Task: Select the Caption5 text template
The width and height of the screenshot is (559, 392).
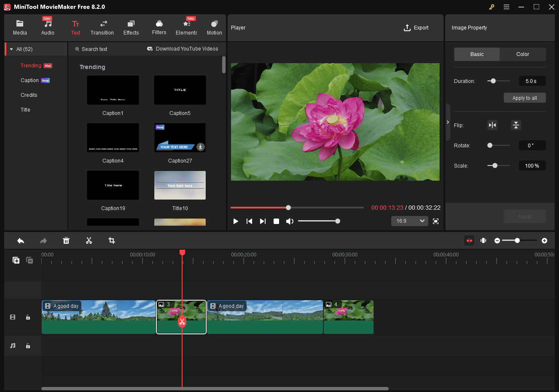Action: coord(180,90)
